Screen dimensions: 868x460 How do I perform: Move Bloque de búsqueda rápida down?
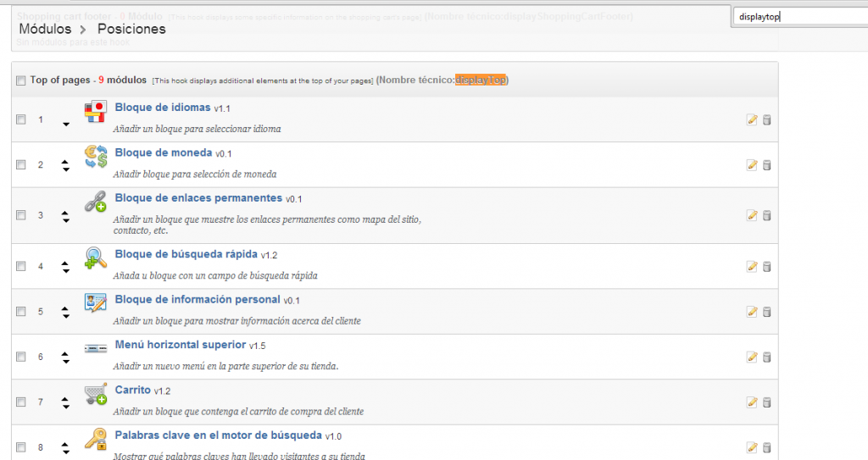point(66,271)
